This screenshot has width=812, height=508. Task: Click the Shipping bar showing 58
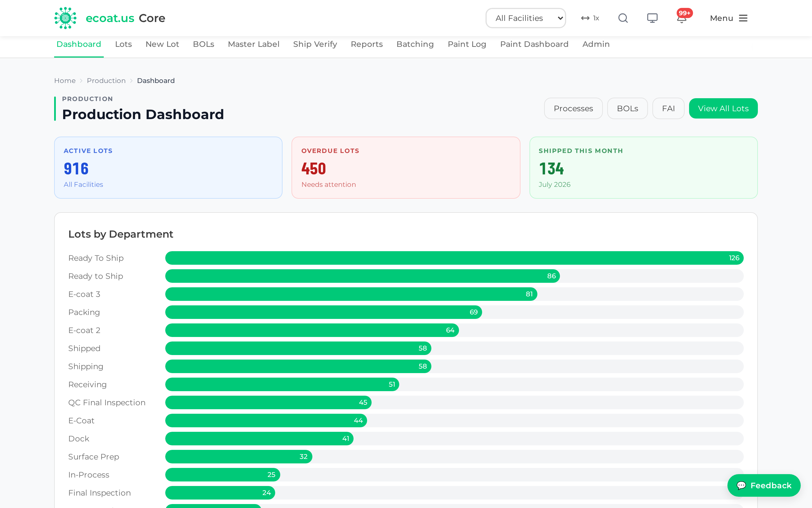pos(298,367)
